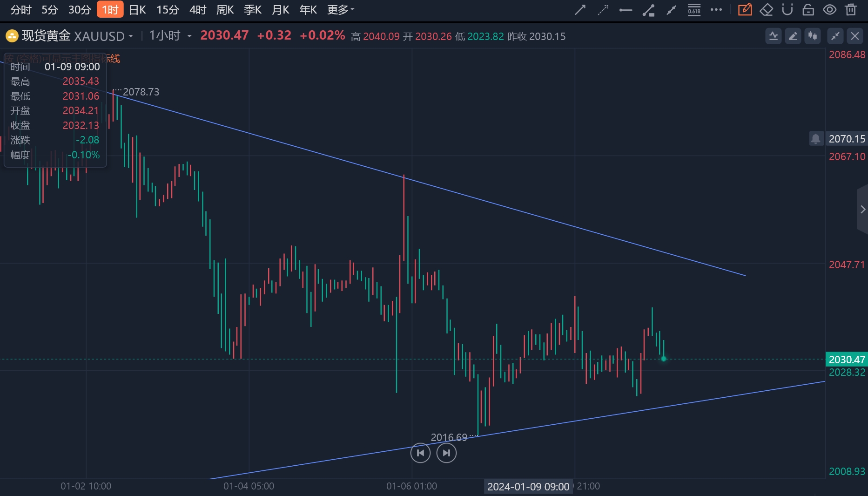The width and height of the screenshot is (868, 496).
Task: Click the header last price 2030.47
Action: tap(224, 35)
